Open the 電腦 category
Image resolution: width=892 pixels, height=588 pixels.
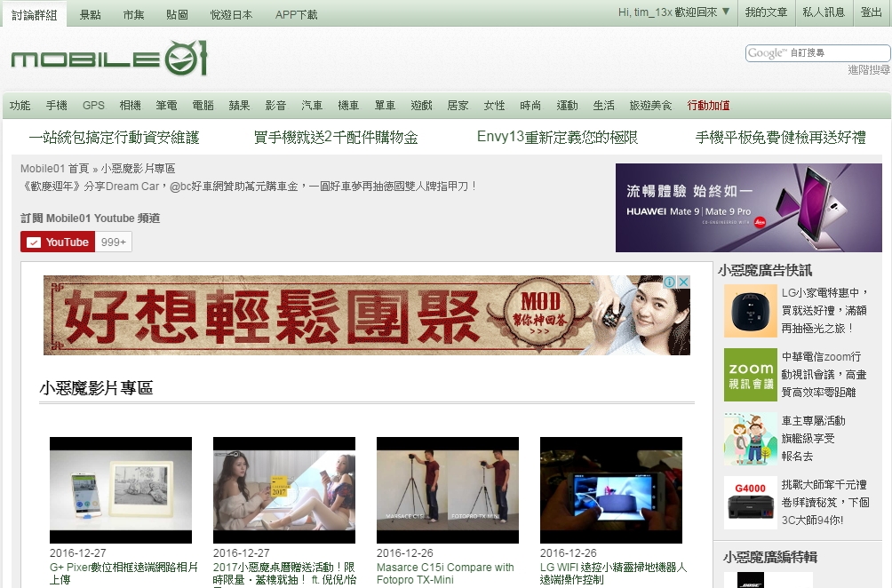point(203,105)
